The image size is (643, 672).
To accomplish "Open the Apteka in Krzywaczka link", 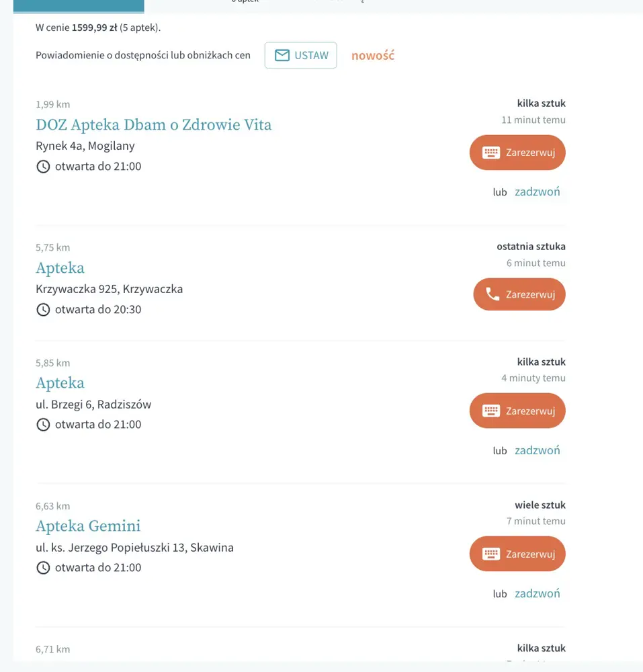I will coord(60,268).
